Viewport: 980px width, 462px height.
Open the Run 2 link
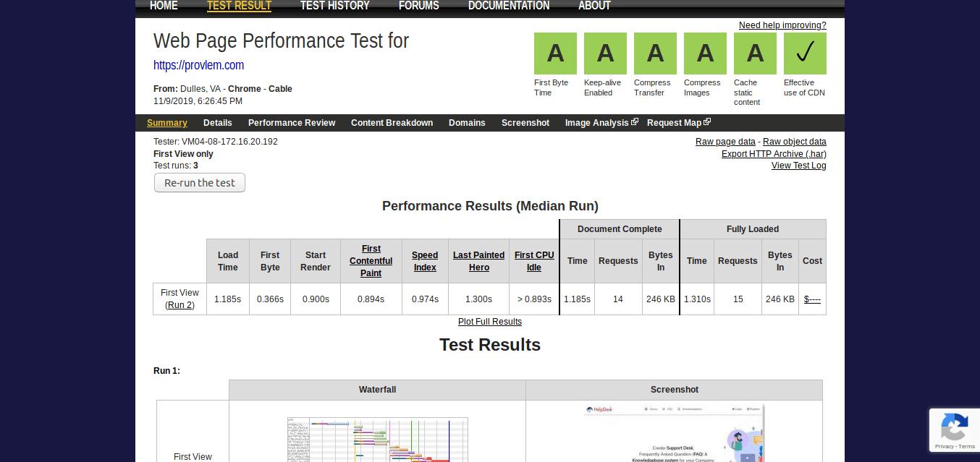pos(179,305)
